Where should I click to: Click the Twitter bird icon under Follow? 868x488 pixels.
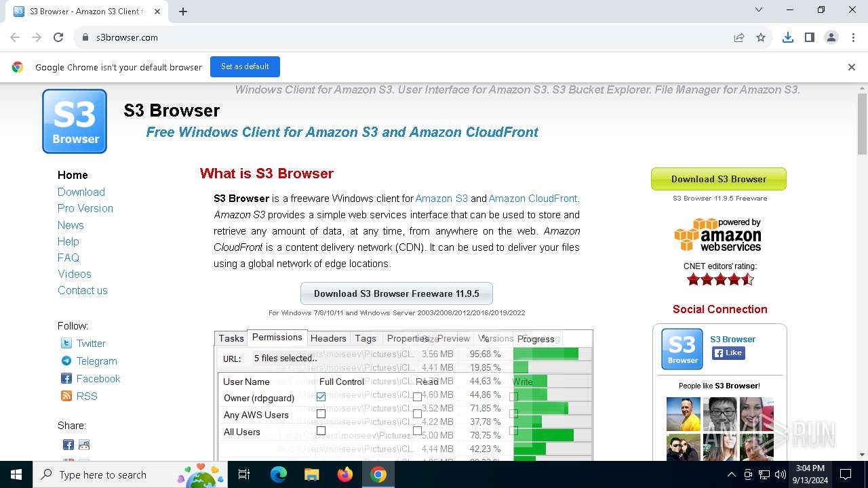coord(66,344)
